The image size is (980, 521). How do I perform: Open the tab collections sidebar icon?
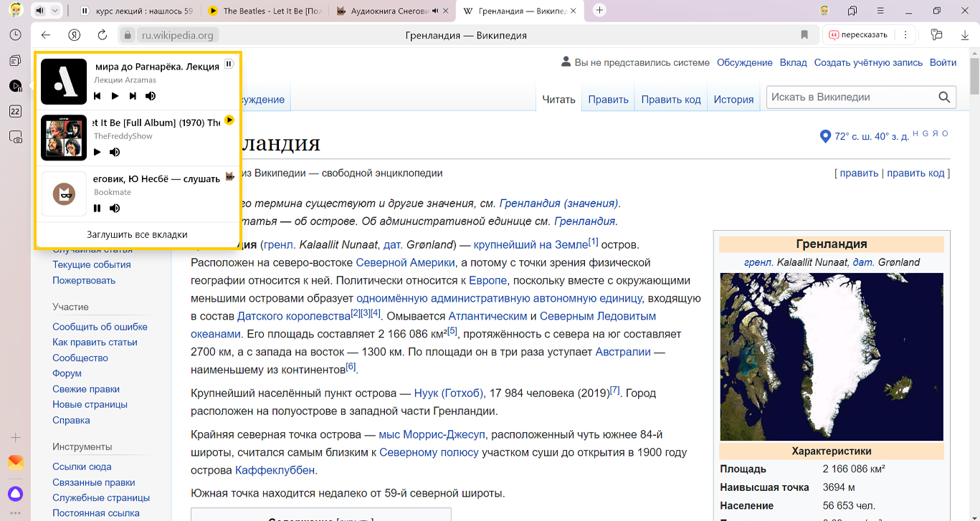[x=15, y=61]
